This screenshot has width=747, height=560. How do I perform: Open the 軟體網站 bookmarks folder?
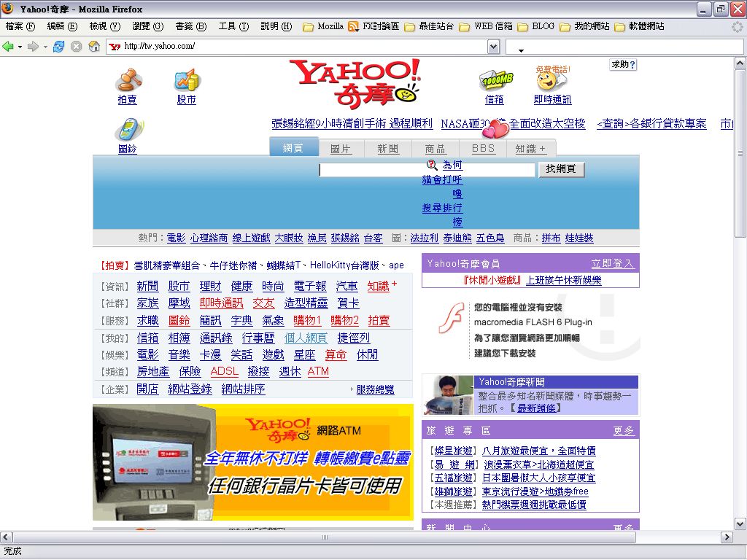tap(639, 27)
